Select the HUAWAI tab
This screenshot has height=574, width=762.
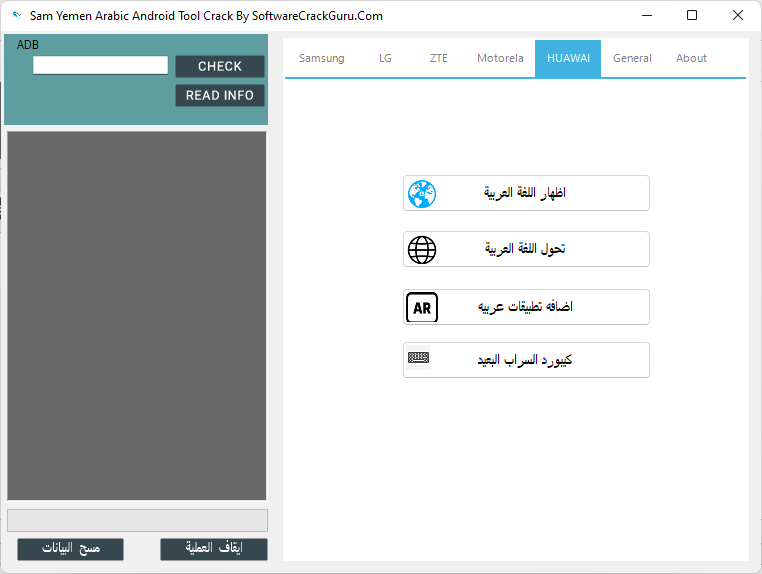click(568, 58)
